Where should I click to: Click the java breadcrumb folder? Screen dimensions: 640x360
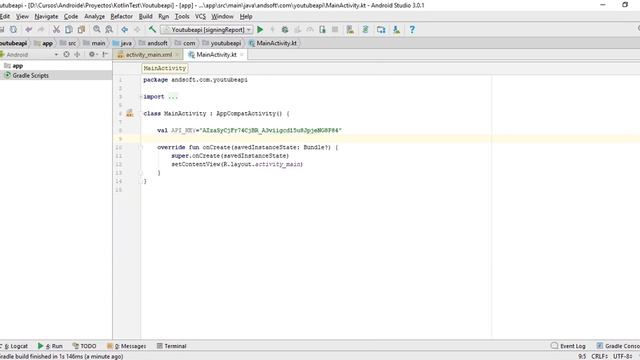[x=122, y=43]
